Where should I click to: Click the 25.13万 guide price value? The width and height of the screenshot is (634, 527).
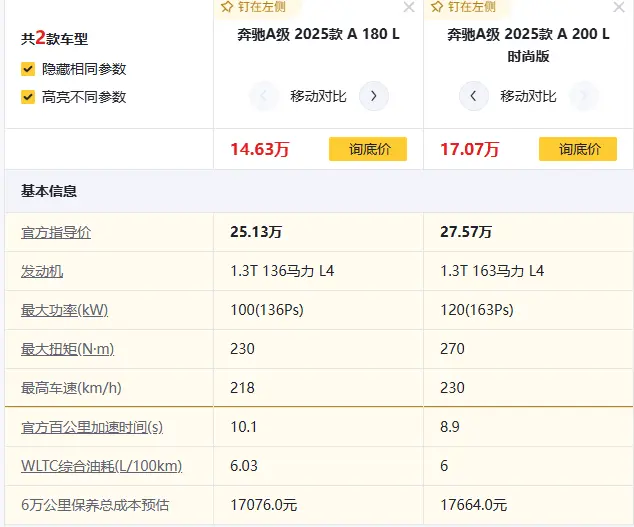(x=256, y=232)
